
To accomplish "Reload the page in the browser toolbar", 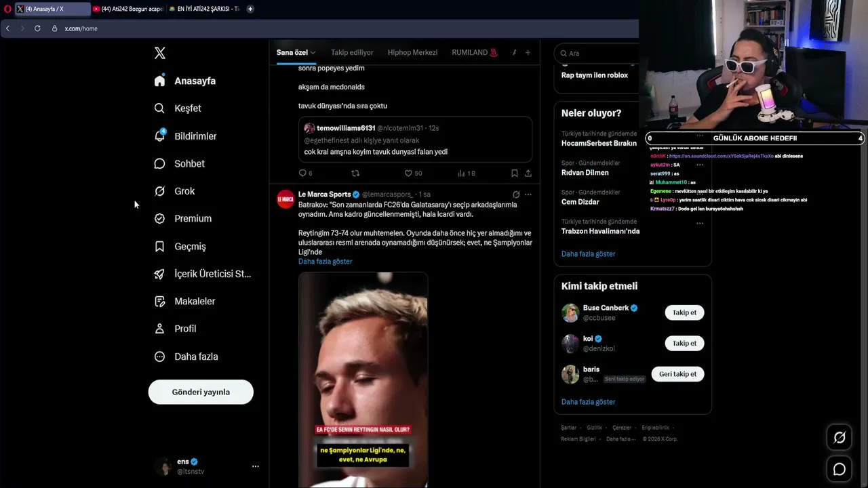I will (x=37, y=28).
